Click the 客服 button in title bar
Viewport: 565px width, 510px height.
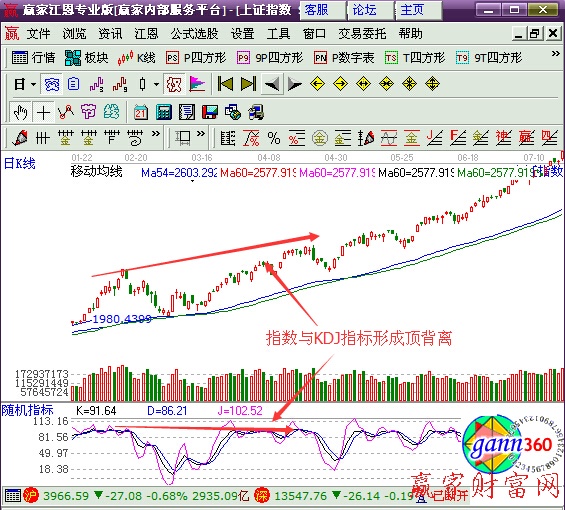click(322, 10)
